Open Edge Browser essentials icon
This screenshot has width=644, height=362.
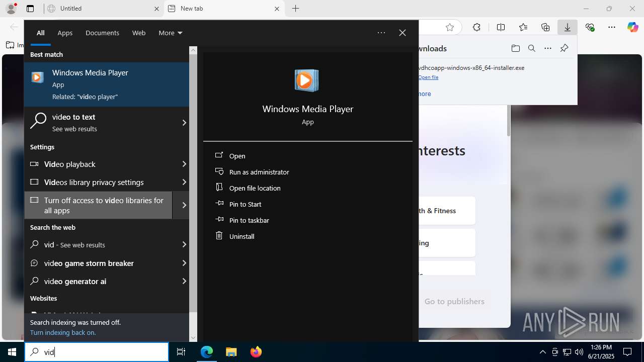coord(590,27)
